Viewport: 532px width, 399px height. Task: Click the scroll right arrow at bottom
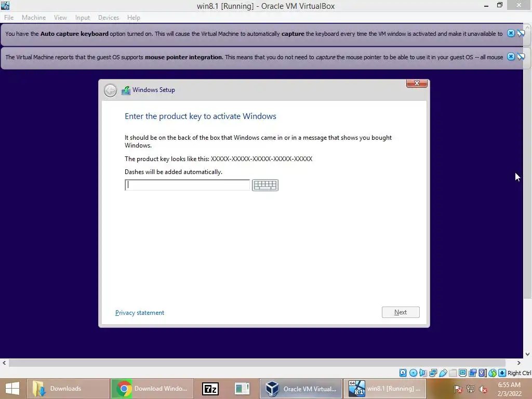519,363
